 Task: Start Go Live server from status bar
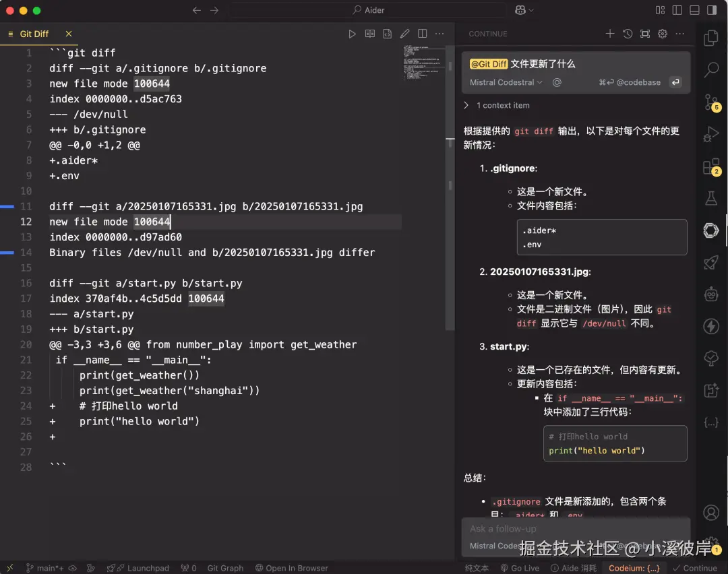click(x=520, y=568)
